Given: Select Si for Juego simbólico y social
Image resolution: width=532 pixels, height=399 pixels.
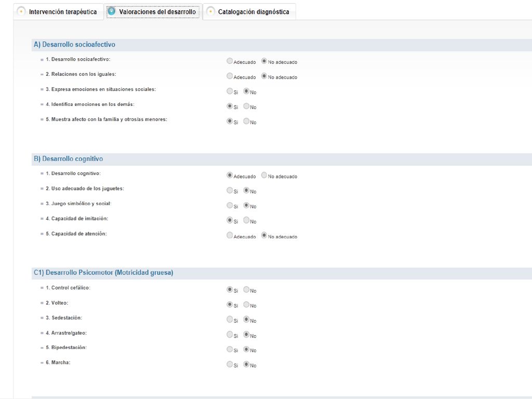Looking at the screenshot, I should [x=230, y=205].
